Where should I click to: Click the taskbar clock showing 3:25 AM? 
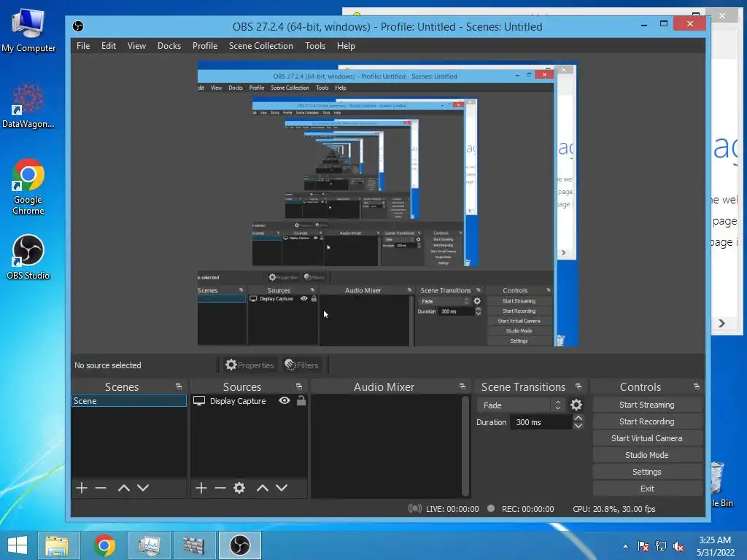pos(715,545)
